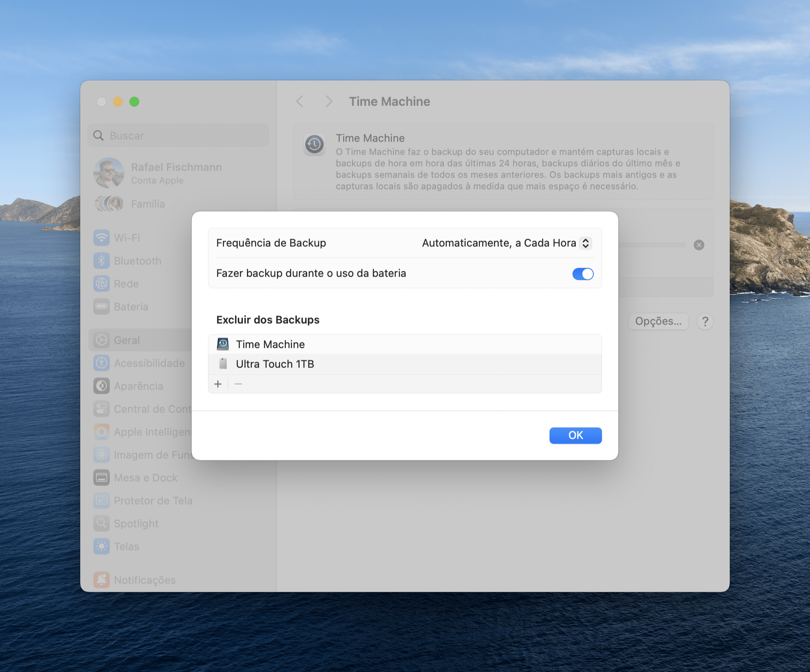The image size is (810, 672).
Task: Click the Spotlight magnifier sidebar icon
Action: point(102,523)
